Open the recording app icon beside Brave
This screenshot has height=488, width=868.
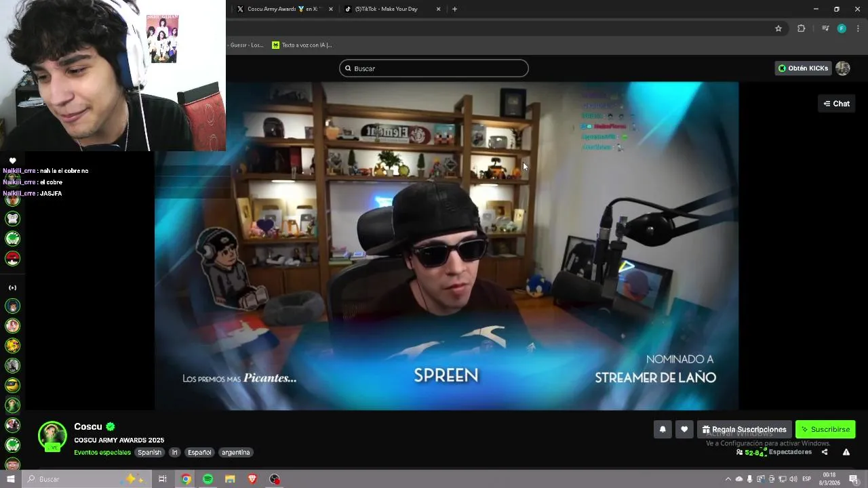(x=275, y=479)
